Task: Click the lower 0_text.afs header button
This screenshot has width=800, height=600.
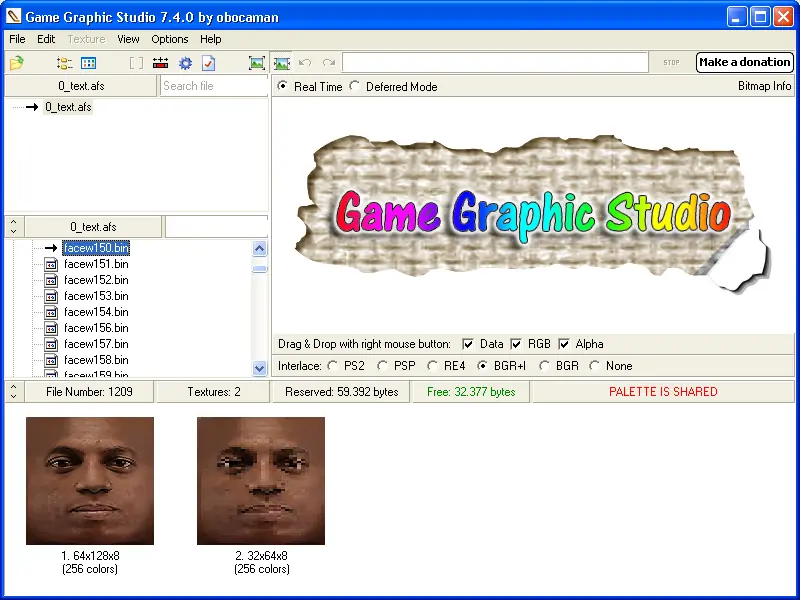Action: [x=93, y=227]
